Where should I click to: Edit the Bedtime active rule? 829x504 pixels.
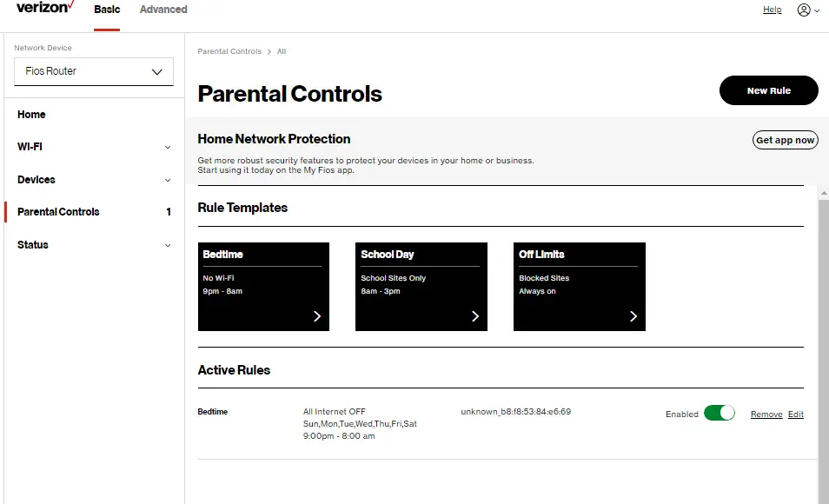point(795,414)
